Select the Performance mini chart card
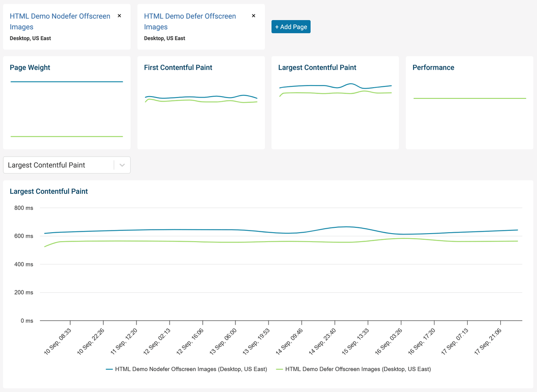 (469, 102)
